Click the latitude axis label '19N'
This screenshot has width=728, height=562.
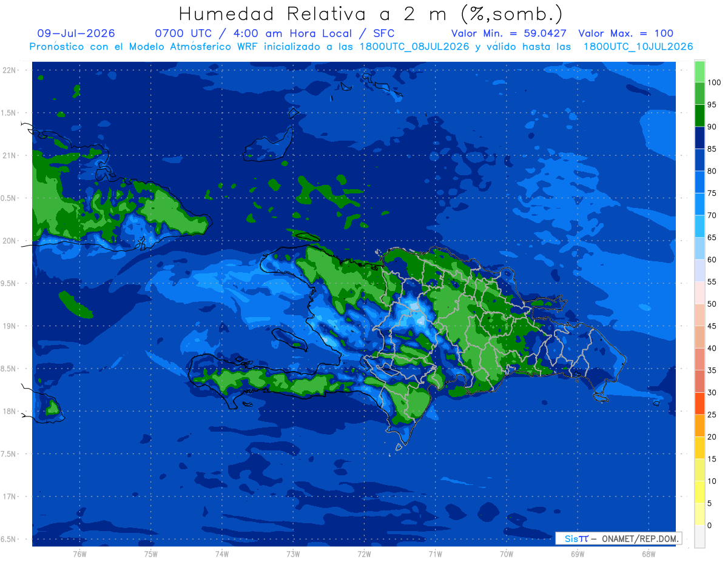coord(10,326)
